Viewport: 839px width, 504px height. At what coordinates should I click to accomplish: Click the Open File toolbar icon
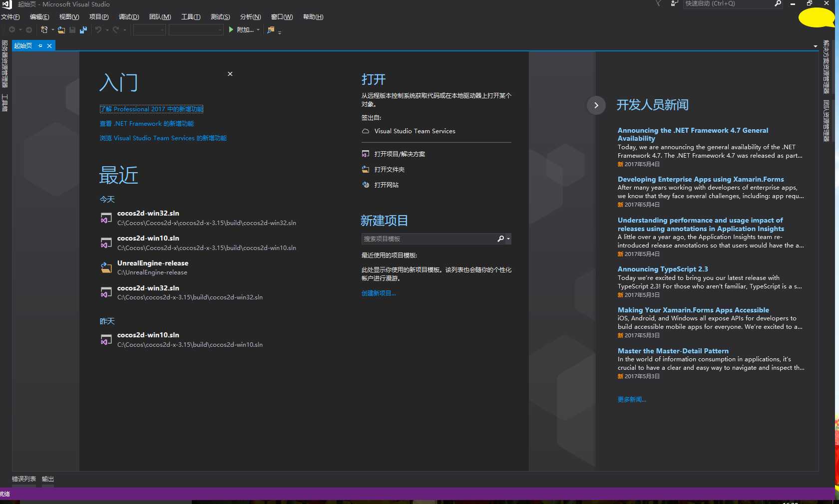click(x=61, y=30)
